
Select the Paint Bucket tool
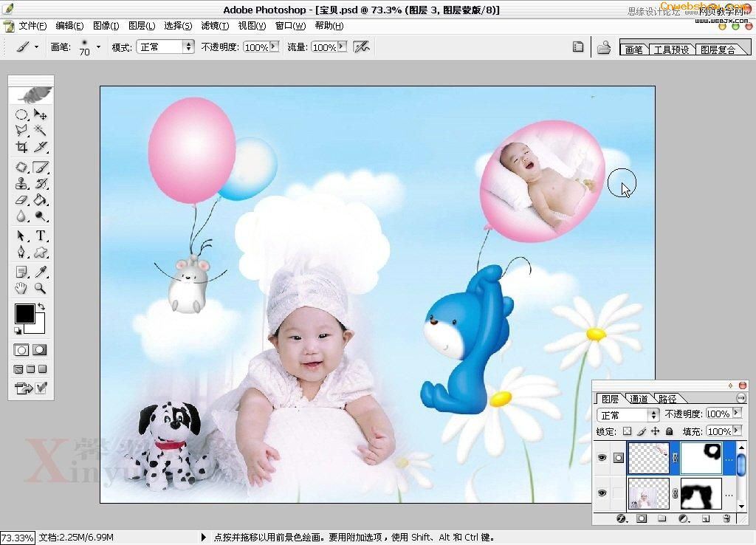[41, 199]
